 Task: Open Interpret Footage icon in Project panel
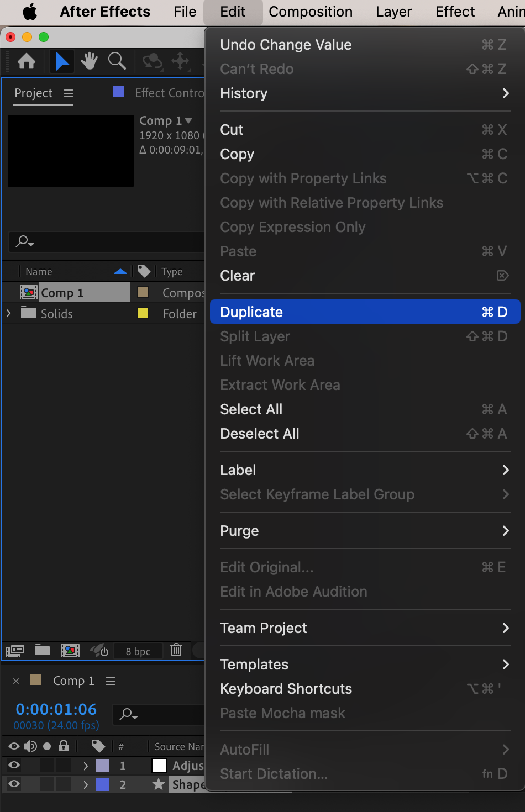[x=15, y=650]
